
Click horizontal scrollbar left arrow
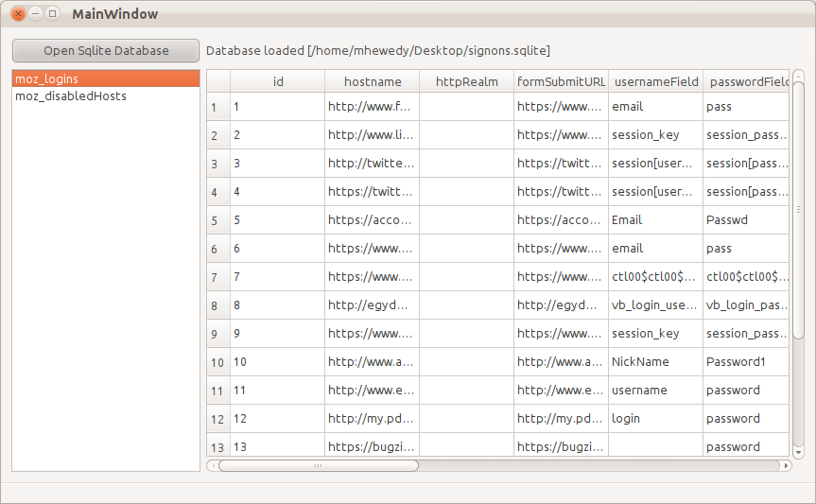213,465
